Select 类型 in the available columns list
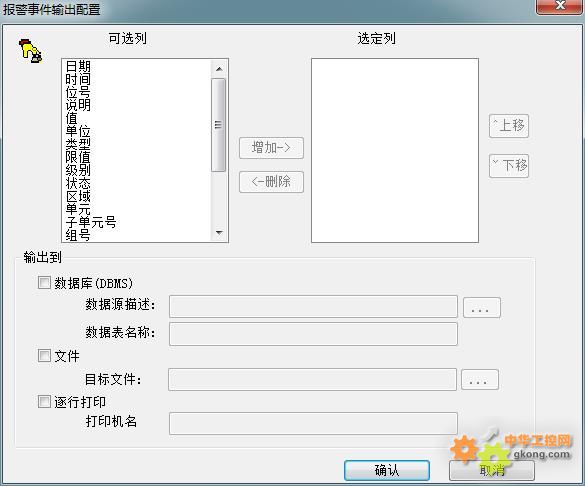 (x=78, y=144)
